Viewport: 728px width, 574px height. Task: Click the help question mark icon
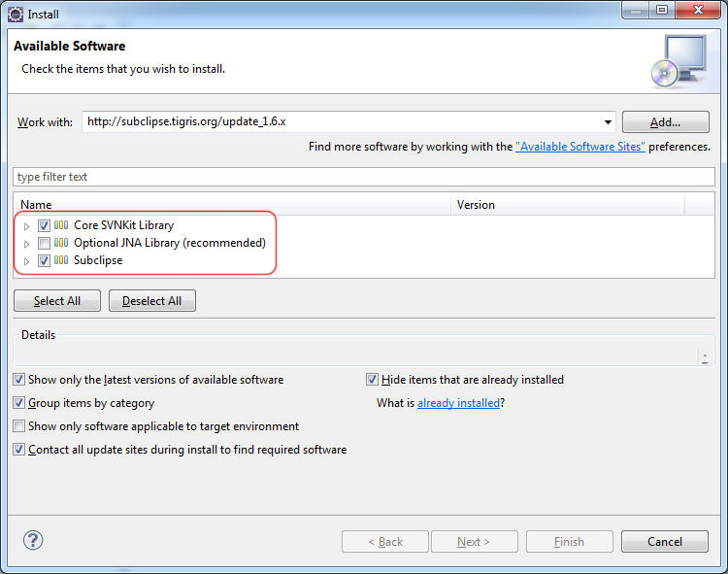point(33,540)
